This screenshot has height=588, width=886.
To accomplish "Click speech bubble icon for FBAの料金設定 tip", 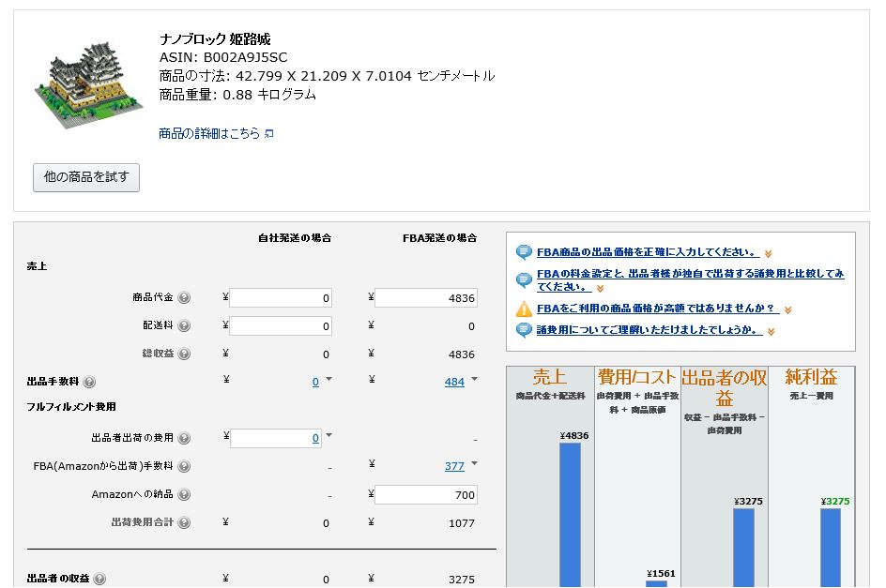I will 524,279.
